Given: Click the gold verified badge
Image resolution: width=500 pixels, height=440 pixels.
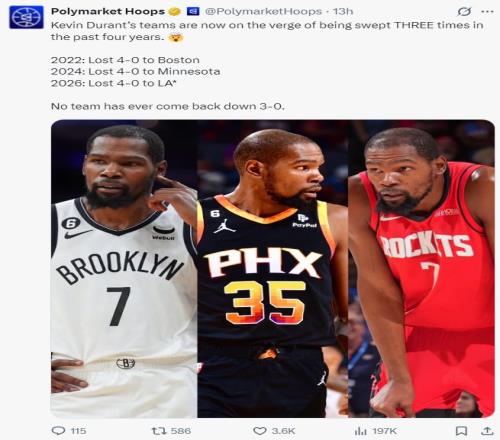Looking at the screenshot, I should pyautogui.click(x=175, y=12).
